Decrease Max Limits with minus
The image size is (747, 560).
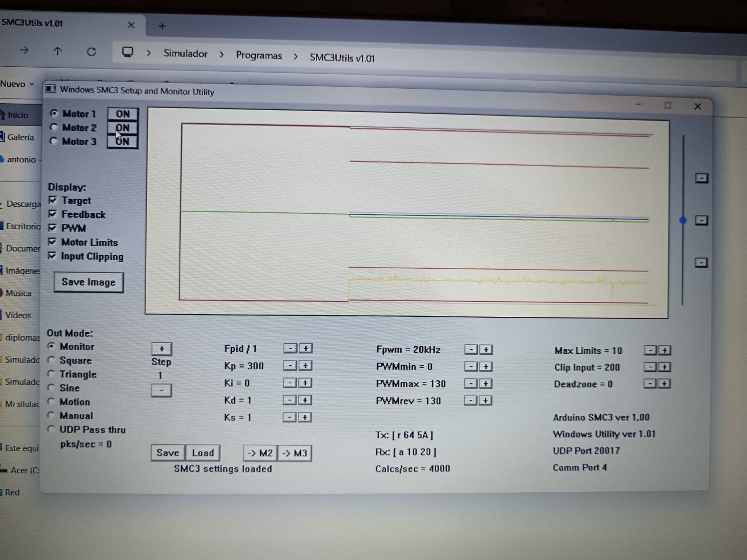(650, 350)
